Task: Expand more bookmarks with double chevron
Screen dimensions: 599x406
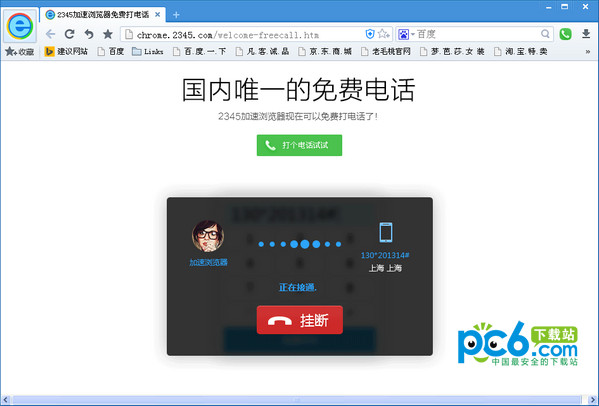Action: point(588,52)
